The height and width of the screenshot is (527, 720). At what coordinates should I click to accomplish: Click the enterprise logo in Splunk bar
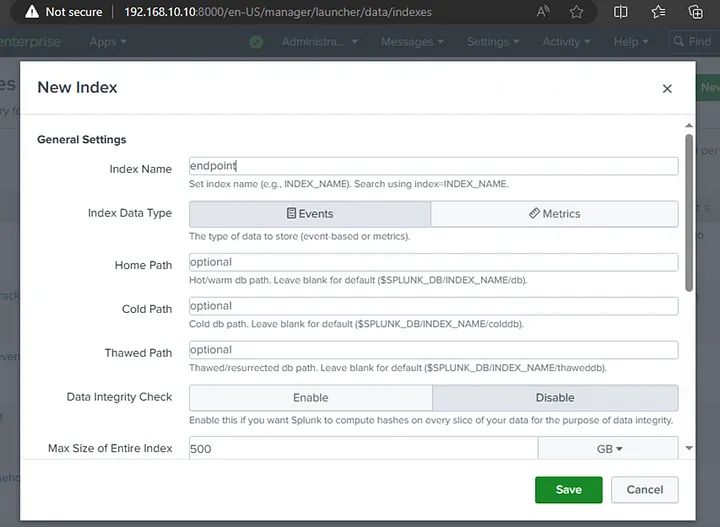click(x=30, y=42)
